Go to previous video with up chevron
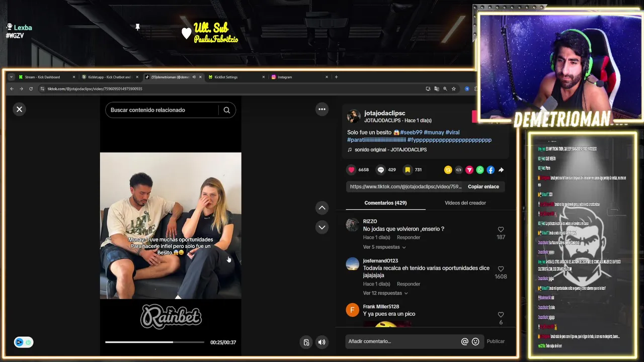This screenshot has width=644, height=362. 322,208
